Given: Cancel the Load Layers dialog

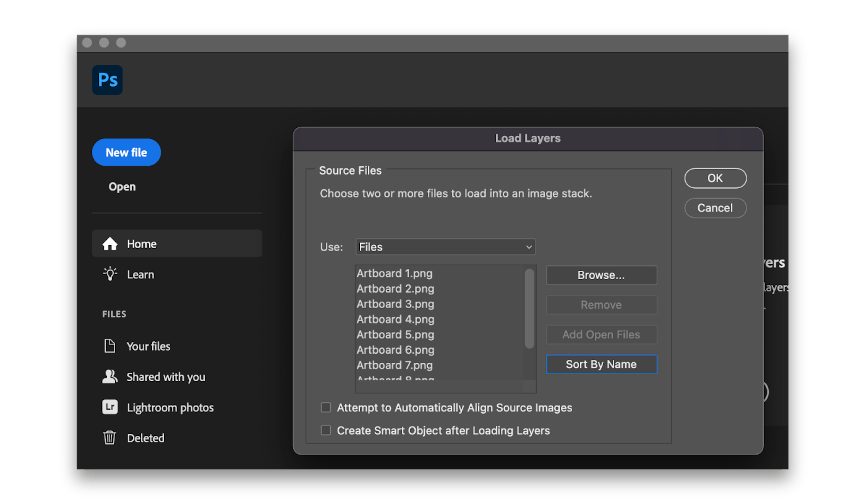Looking at the screenshot, I should point(715,208).
